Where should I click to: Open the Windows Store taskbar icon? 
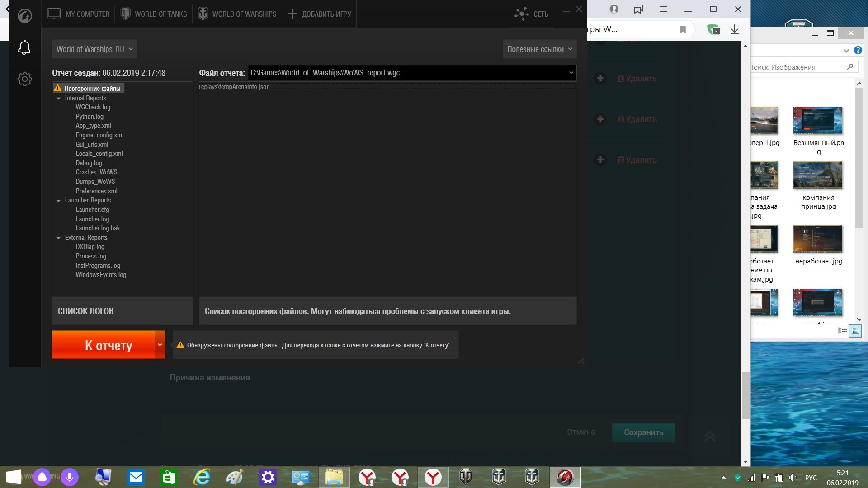click(169, 477)
